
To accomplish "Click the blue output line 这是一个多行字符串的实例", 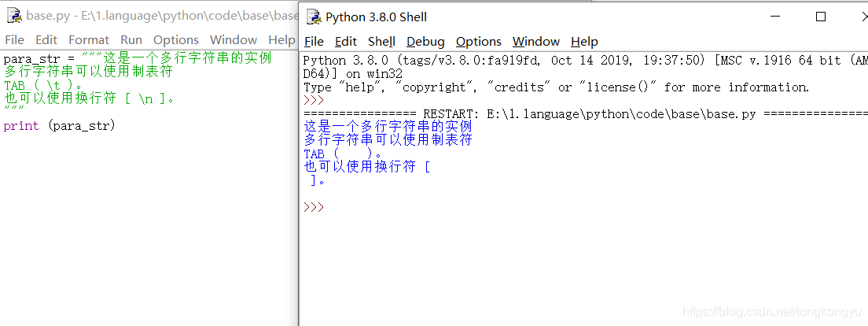I will [388, 127].
